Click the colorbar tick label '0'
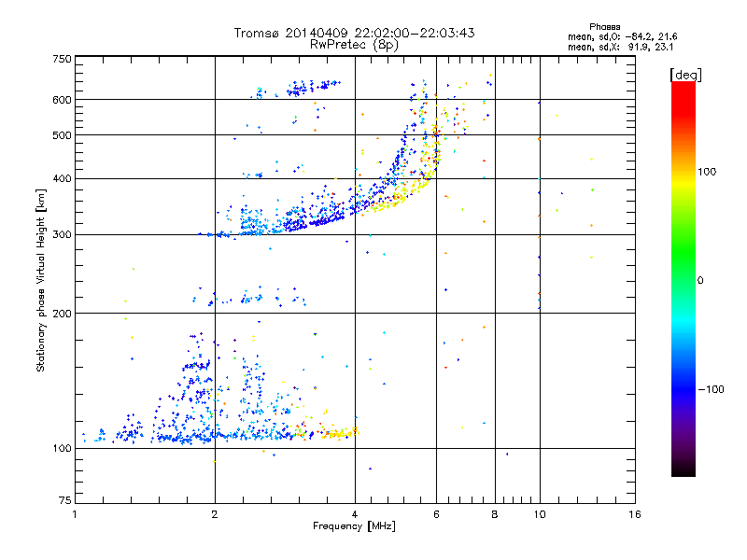 700,280
